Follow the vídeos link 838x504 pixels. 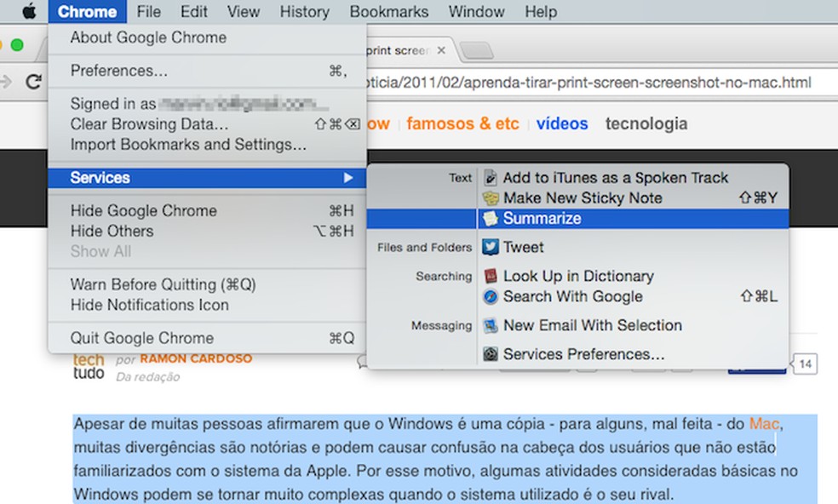pyautogui.click(x=561, y=123)
